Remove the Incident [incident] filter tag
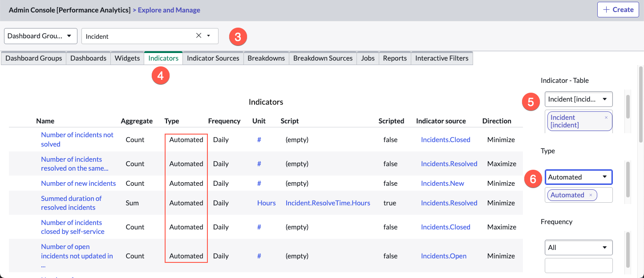 coord(606,118)
